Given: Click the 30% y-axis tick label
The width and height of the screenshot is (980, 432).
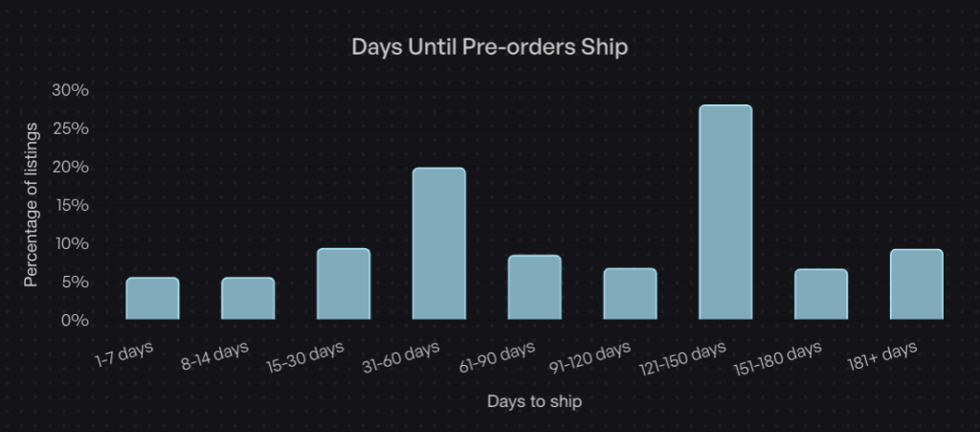Looking at the screenshot, I should pos(70,90).
